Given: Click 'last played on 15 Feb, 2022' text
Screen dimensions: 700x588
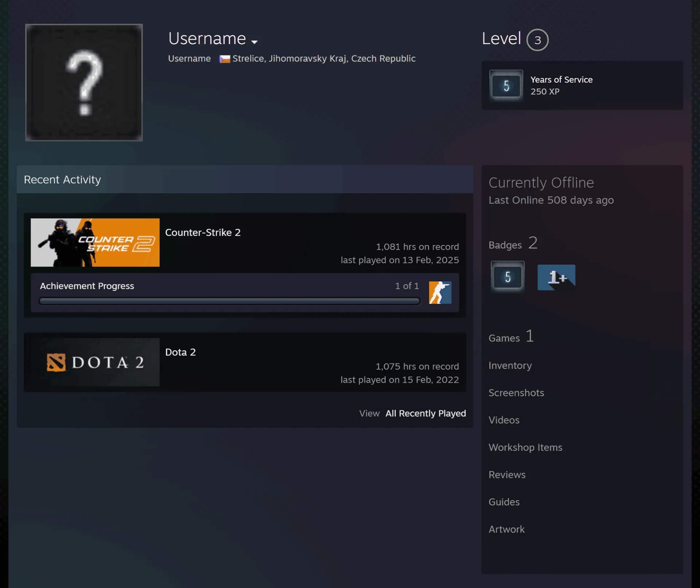Looking at the screenshot, I should click(x=400, y=380).
